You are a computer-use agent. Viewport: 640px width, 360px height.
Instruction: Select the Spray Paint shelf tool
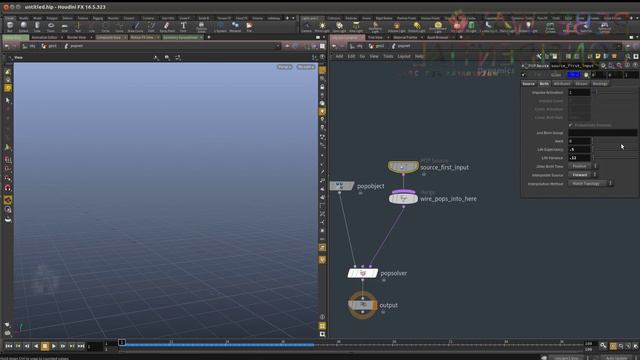tap(167, 27)
